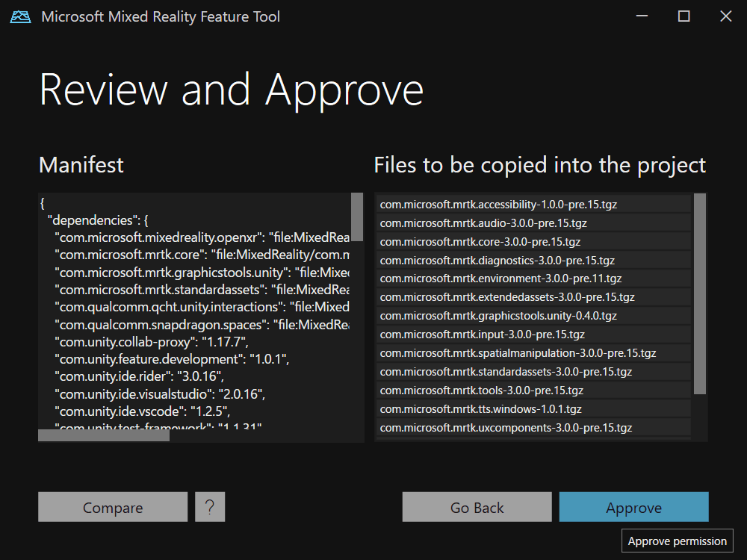This screenshot has height=560, width=747.
Task: Click the com.qualcomm.snapdragon.spaces manifest line
Action: pos(202,324)
